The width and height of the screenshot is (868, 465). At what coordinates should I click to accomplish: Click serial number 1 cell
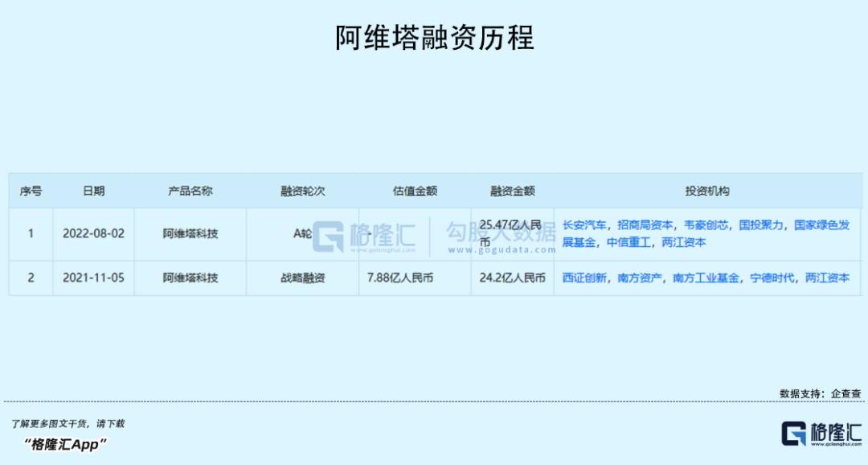click(x=31, y=233)
